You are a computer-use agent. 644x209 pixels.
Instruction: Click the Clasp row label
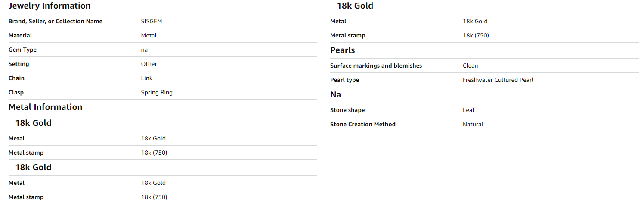pos(16,92)
